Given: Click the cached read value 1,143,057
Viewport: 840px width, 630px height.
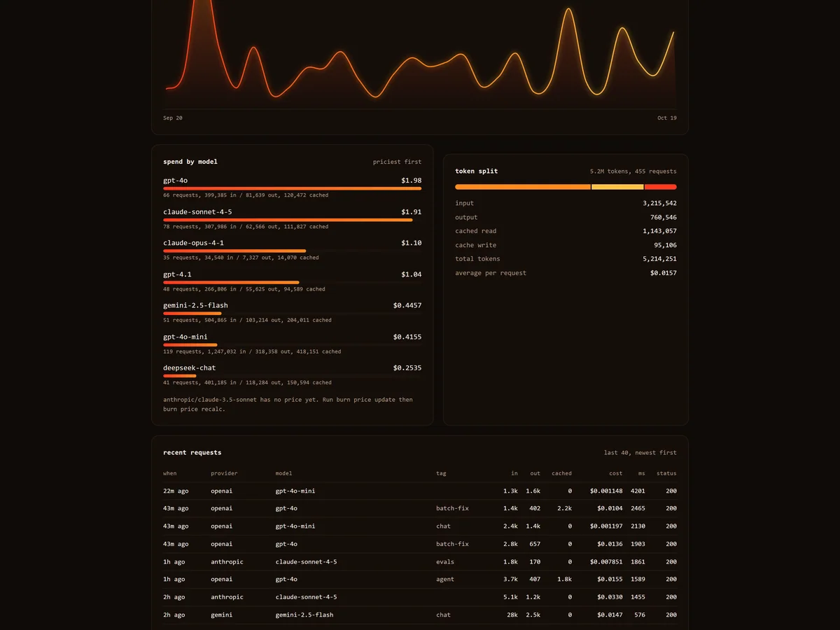Looking at the screenshot, I should (x=659, y=231).
